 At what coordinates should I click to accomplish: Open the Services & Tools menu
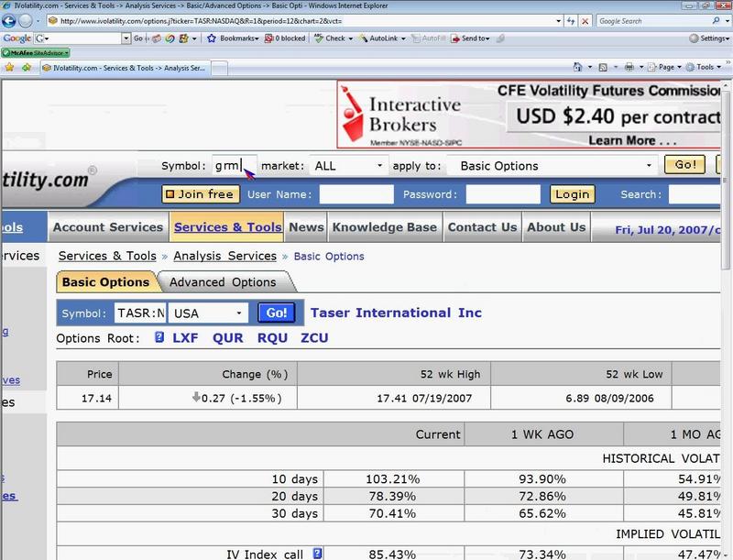(x=227, y=227)
